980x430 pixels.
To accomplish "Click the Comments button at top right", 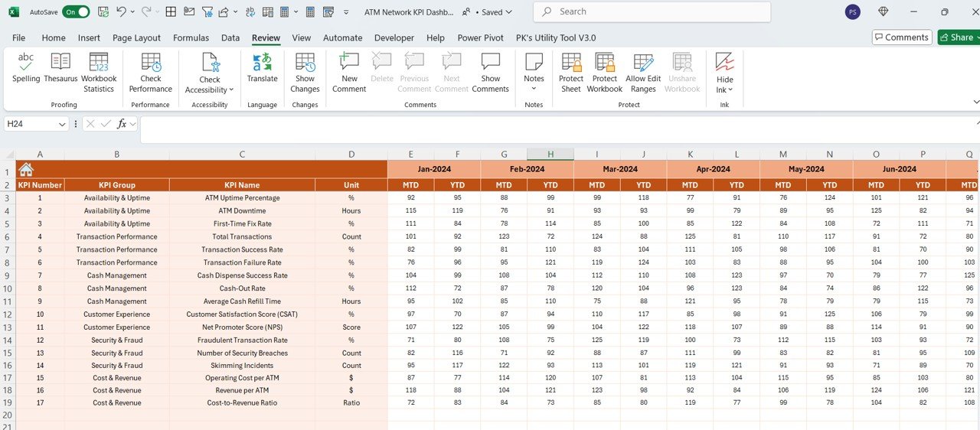I will click(x=901, y=37).
